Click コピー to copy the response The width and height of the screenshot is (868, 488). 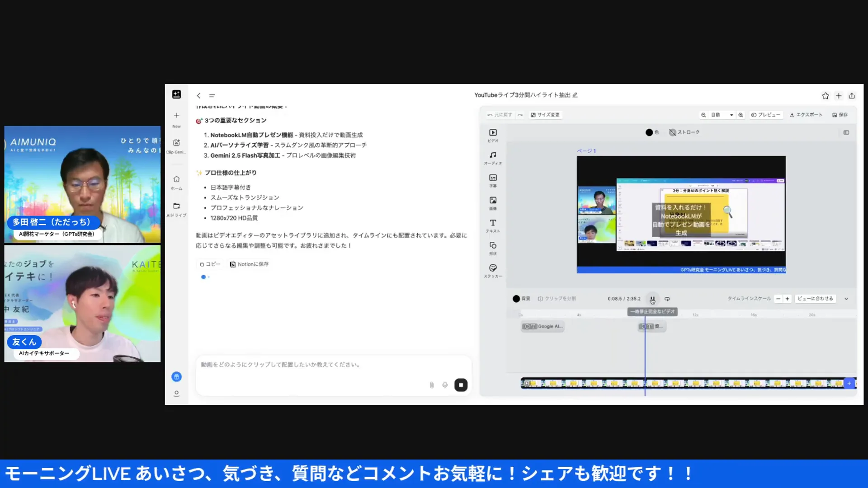pos(210,264)
